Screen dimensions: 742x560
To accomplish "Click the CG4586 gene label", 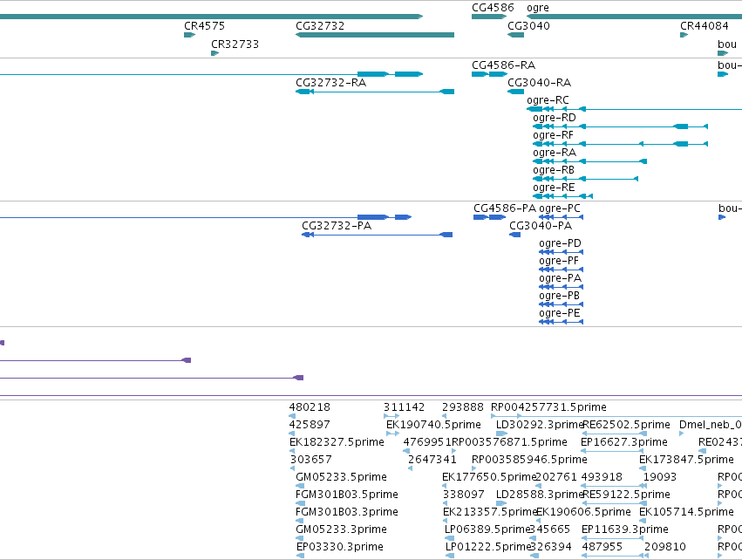I will coord(493,8).
